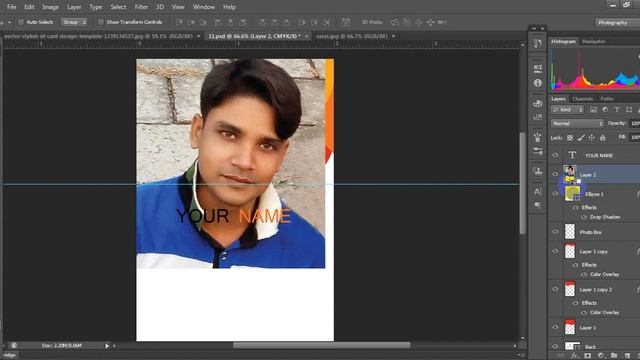Add layer mask icon
This screenshot has width=640, height=360.
588,356
